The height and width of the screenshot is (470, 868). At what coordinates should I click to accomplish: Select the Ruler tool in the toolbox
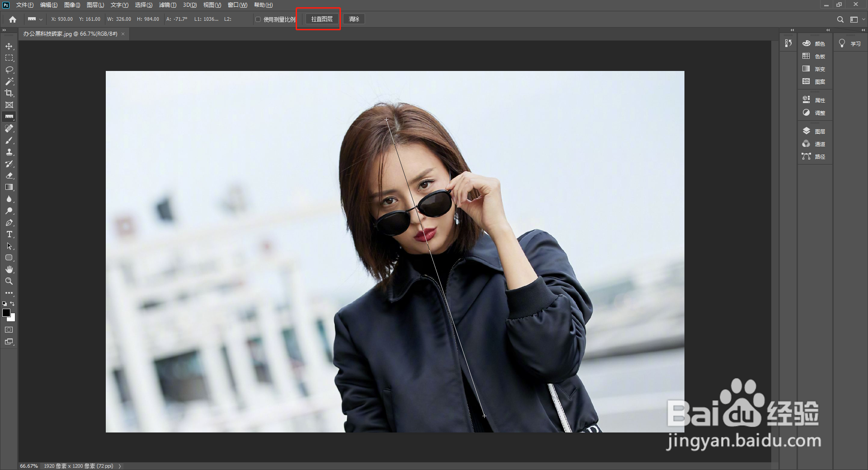9,117
